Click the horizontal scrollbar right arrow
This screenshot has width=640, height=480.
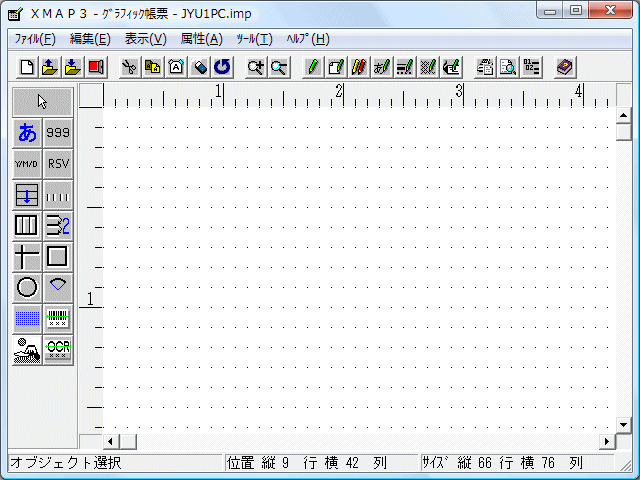coord(607,441)
